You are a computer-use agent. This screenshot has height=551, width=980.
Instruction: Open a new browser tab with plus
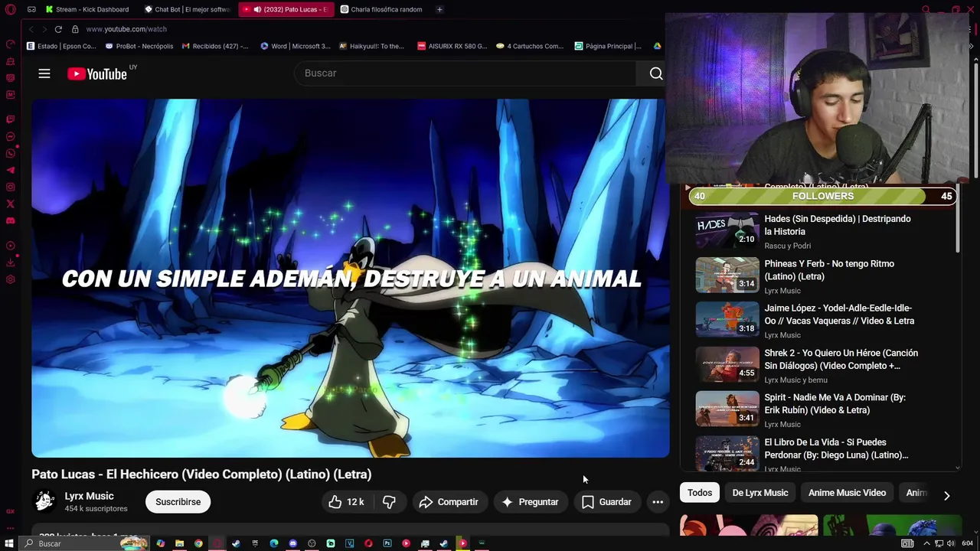tap(439, 9)
